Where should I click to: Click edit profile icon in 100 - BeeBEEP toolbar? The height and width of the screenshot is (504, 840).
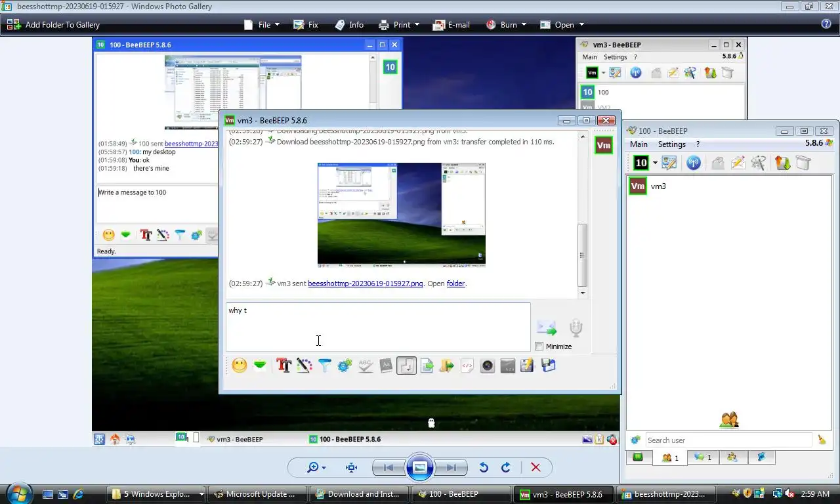click(x=669, y=163)
